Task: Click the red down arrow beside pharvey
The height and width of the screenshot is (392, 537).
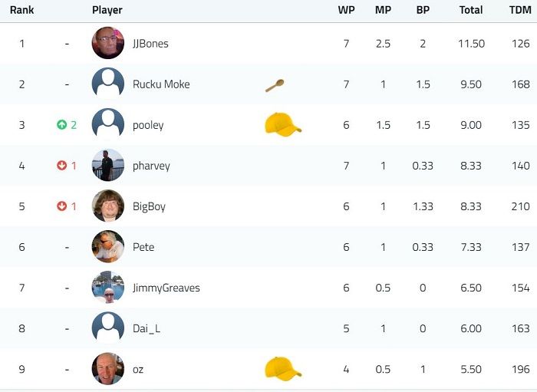Action: pos(61,166)
